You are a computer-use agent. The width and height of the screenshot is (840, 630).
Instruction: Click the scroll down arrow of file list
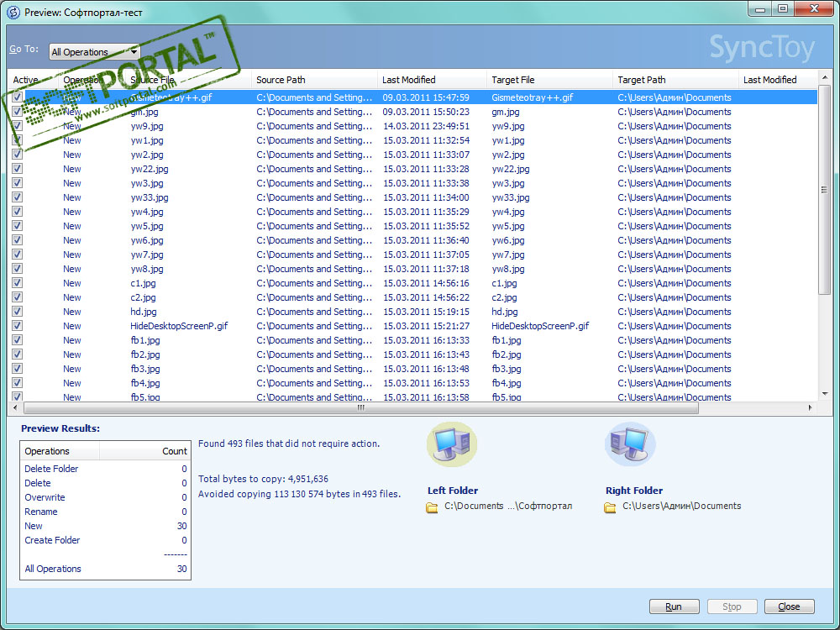(x=824, y=394)
